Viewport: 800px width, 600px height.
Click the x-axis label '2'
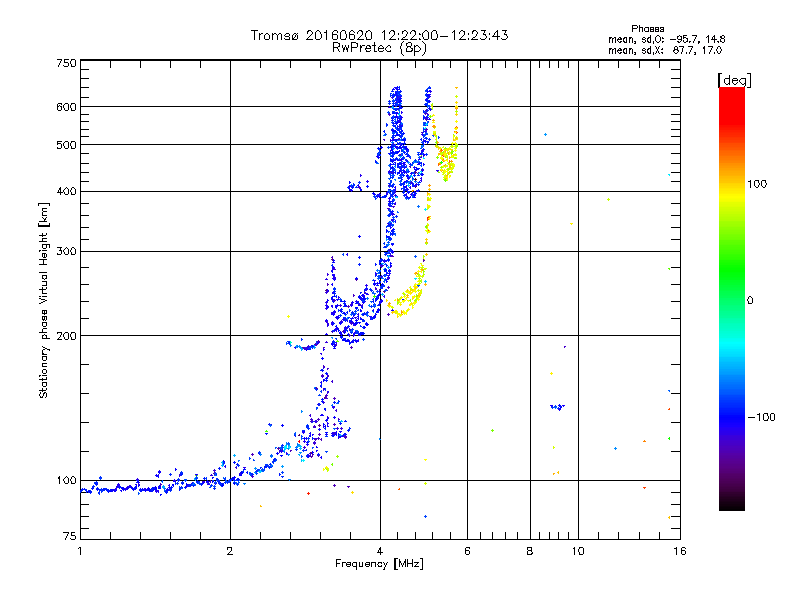(x=230, y=551)
